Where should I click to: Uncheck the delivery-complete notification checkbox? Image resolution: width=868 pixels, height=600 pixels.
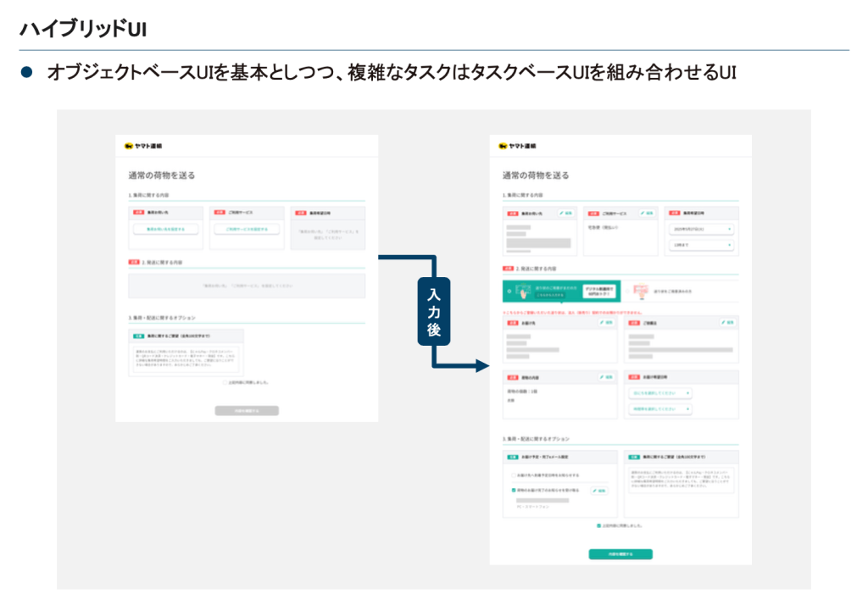(x=513, y=490)
